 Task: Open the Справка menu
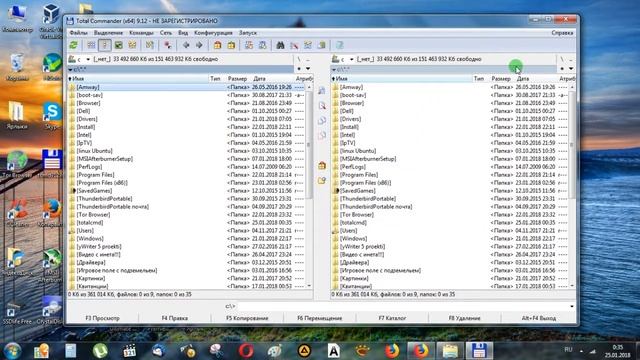click(x=562, y=33)
